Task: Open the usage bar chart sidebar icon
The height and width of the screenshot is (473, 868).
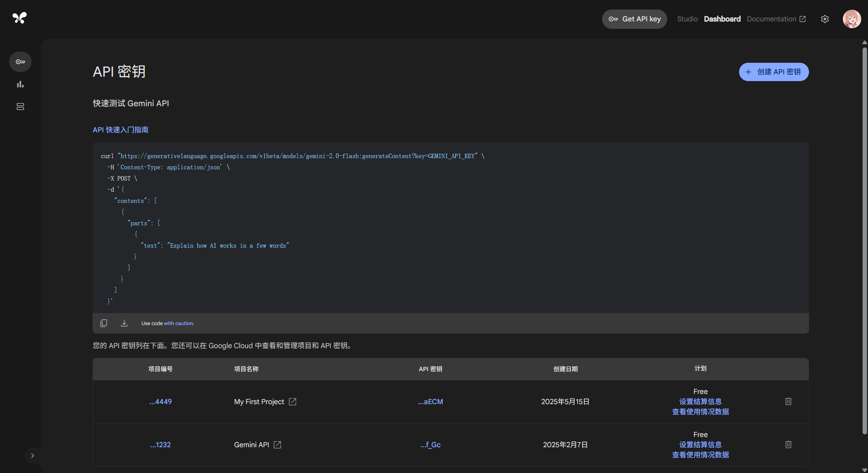Action: (x=20, y=84)
